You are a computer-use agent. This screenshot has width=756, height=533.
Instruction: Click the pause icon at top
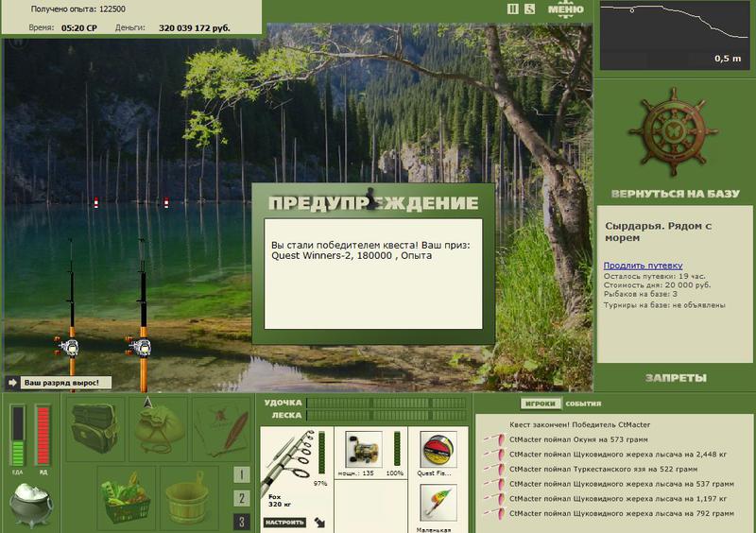(x=512, y=9)
